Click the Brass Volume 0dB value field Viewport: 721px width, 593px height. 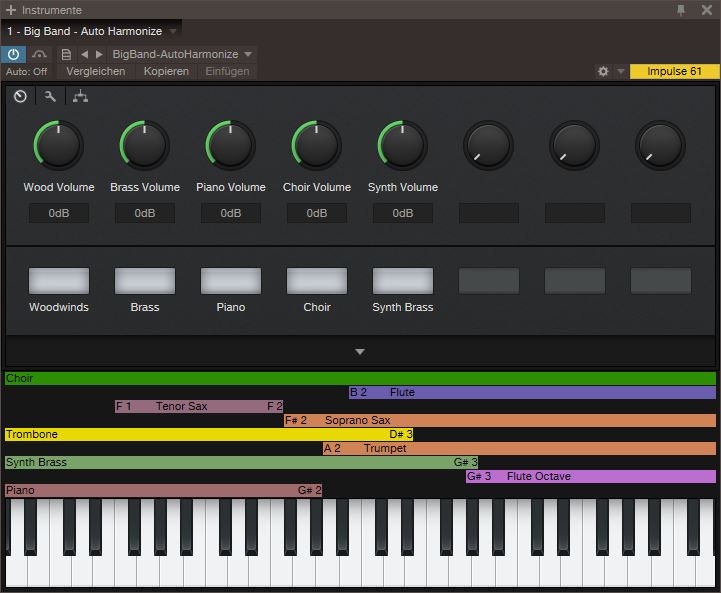coord(145,213)
